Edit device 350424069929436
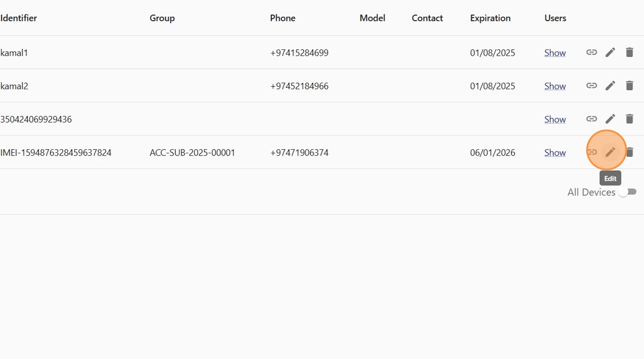This screenshot has height=359, width=644. point(610,119)
